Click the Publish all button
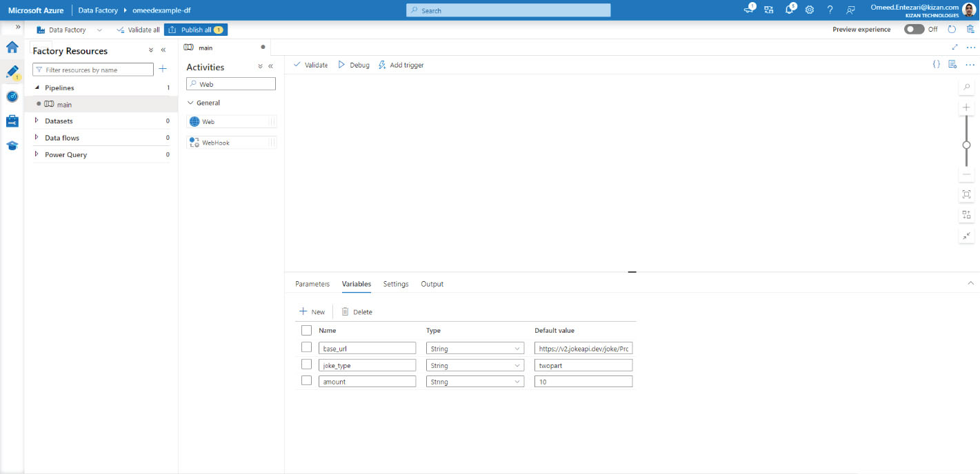This screenshot has width=980, height=474. pyautogui.click(x=196, y=30)
